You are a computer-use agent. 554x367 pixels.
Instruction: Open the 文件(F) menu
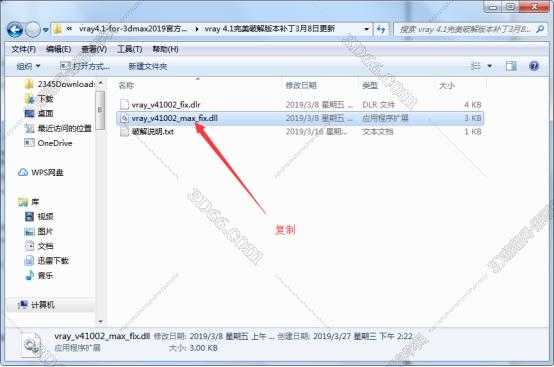pyautogui.click(x=23, y=49)
